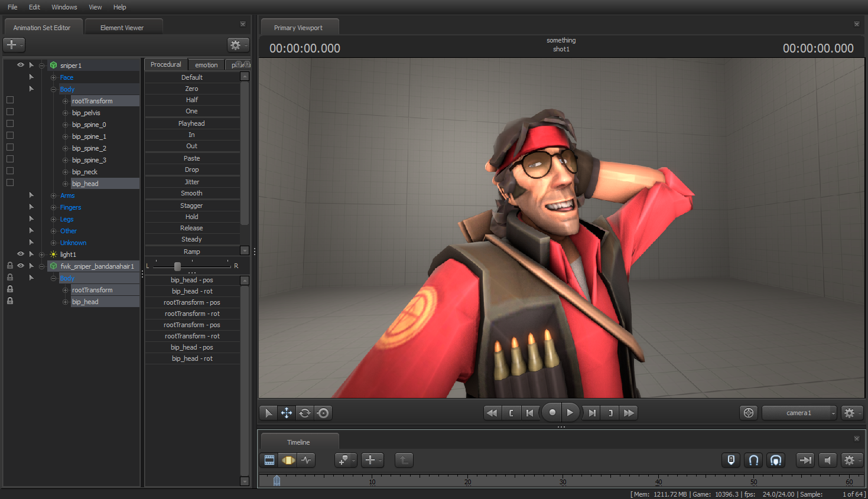868x499 pixels.
Task: Activate the move (translate) manipulator tool
Action: [x=287, y=413]
